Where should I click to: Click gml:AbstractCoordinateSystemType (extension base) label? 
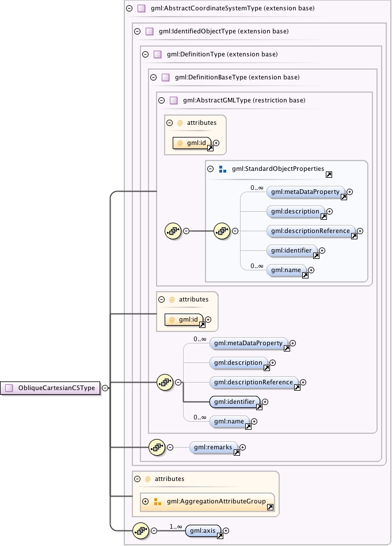click(x=233, y=9)
